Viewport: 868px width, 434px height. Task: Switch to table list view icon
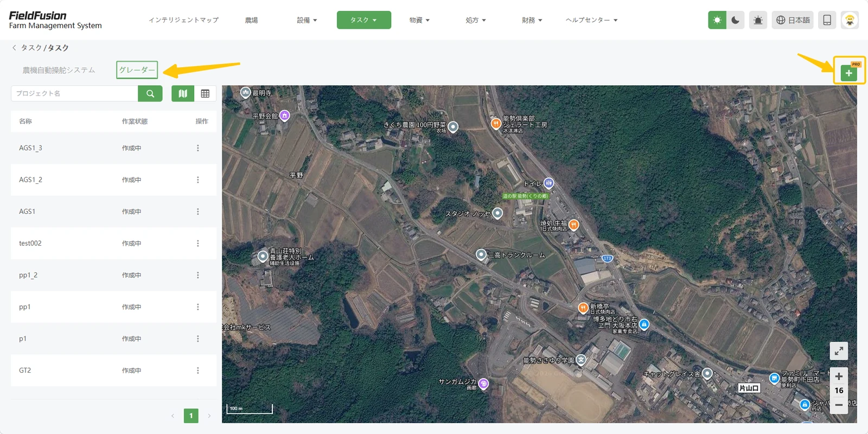[205, 93]
